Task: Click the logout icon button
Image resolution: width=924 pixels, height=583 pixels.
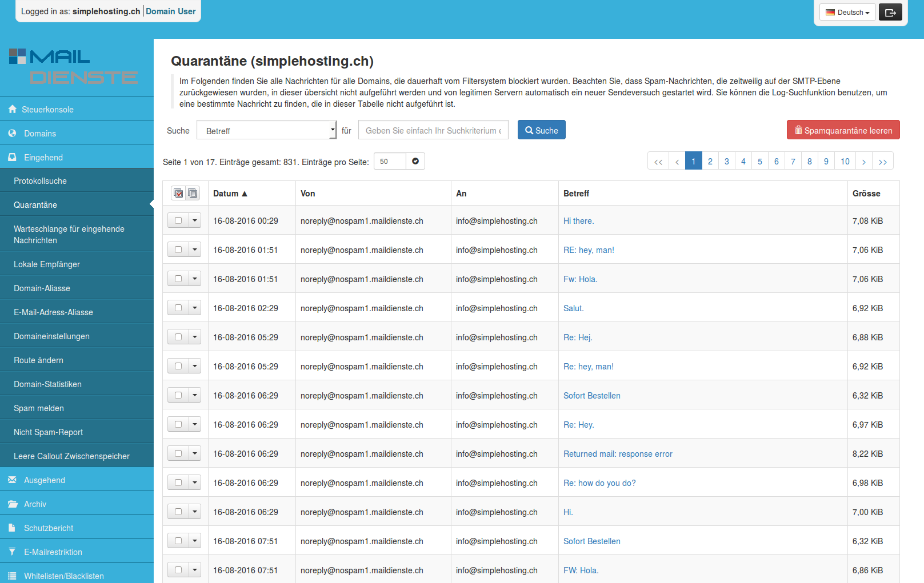Action: point(890,13)
